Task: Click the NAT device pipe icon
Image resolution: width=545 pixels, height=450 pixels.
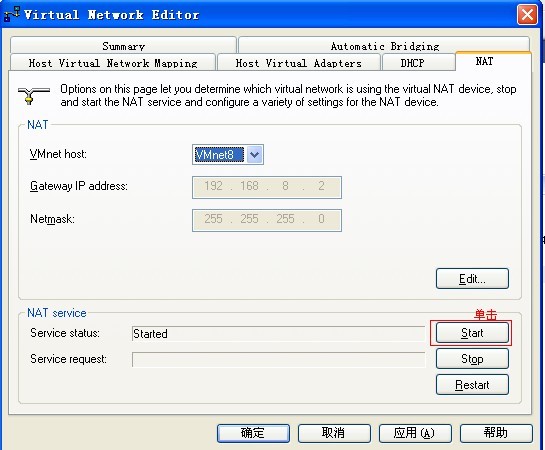Action: click(34, 96)
